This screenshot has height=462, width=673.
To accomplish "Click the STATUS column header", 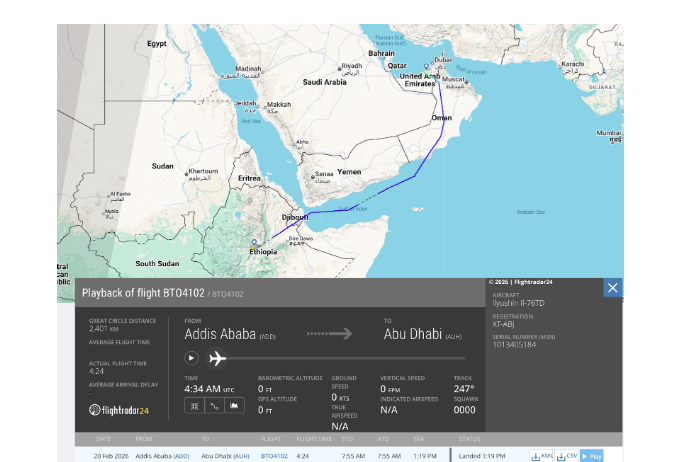I will [469, 439].
